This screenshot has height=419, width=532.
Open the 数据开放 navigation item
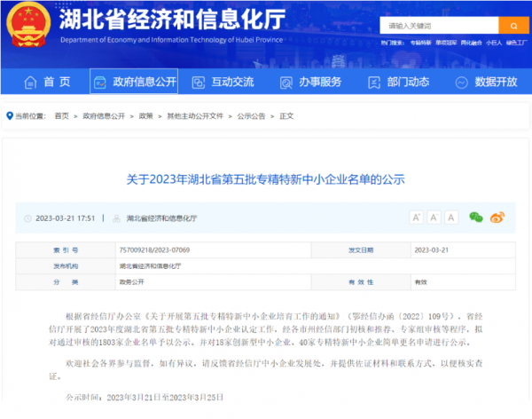click(x=488, y=82)
